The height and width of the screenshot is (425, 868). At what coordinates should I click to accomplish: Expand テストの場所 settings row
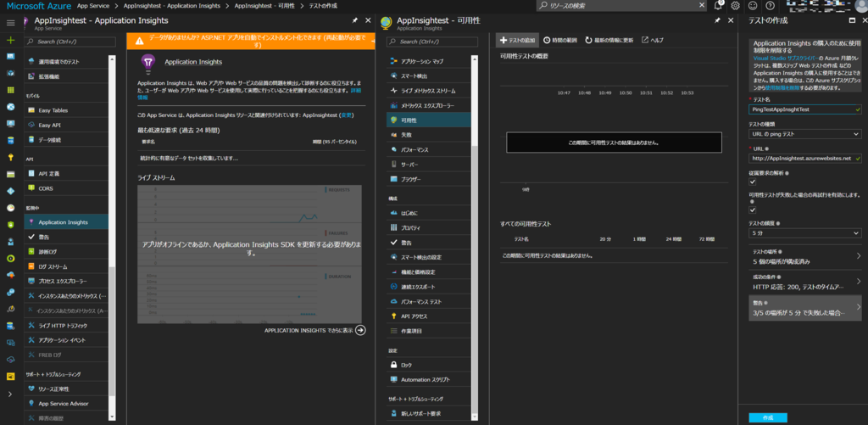[x=805, y=256]
